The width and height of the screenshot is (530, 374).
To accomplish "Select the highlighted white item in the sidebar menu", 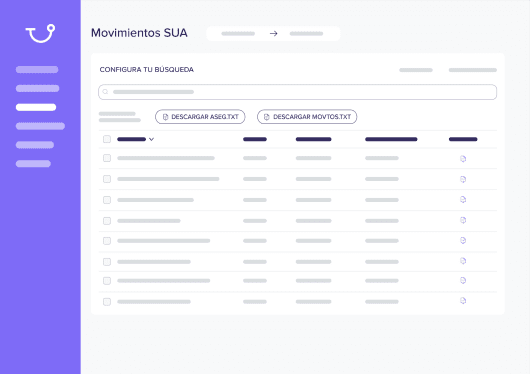I will coord(36,107).
